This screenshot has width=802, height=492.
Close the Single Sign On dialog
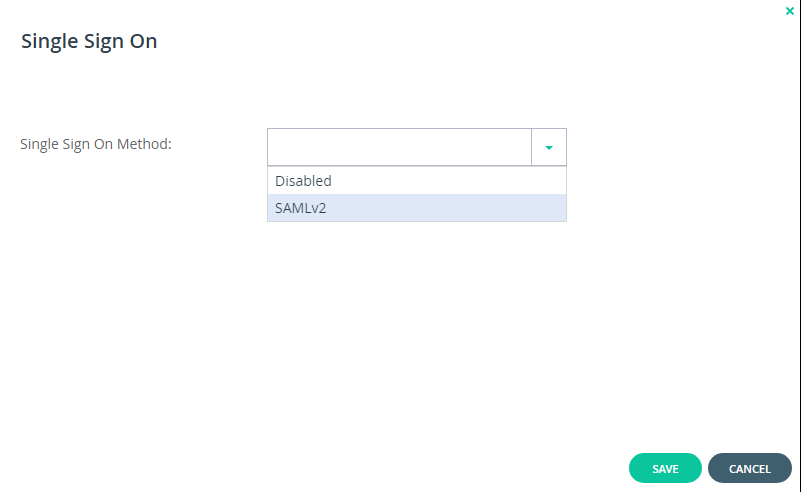[x=790, y=11]
